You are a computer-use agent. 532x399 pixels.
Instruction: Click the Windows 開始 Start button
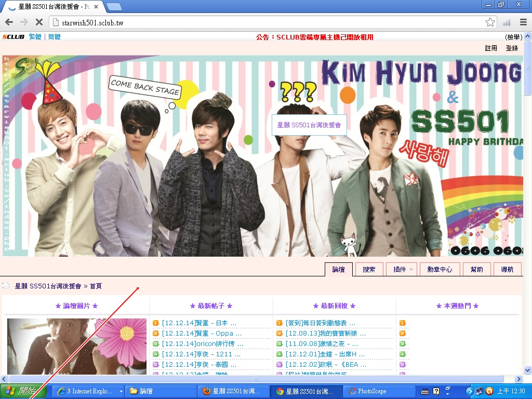click(22, 391)
